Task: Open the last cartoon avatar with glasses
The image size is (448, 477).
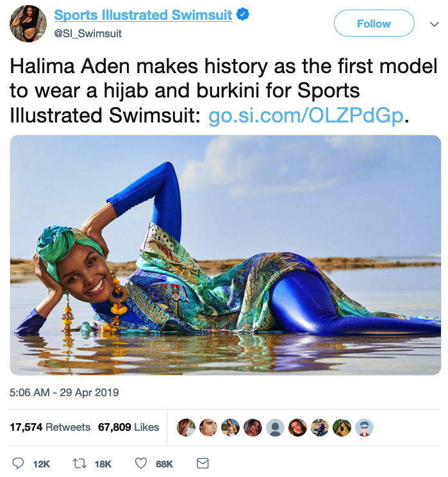Action: [x=364, y=428]
